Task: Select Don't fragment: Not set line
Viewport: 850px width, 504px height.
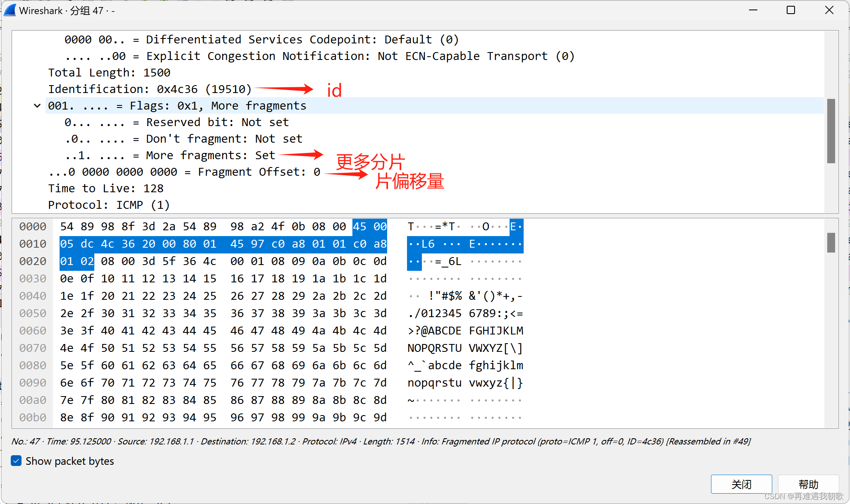Action: [x=183, y=139]
